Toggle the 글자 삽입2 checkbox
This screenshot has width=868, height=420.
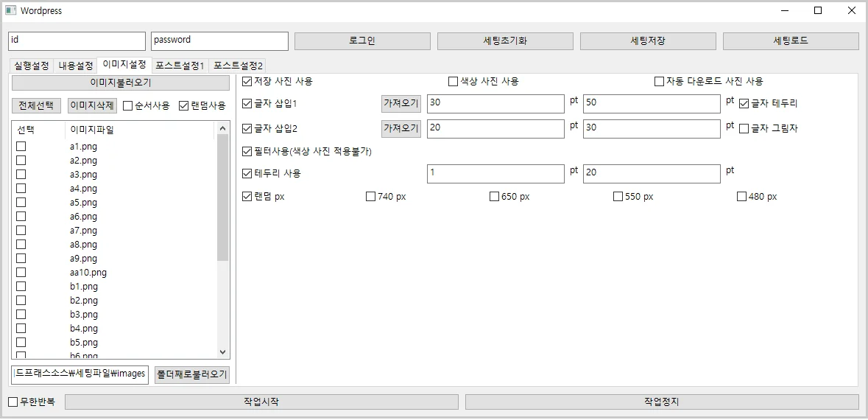point(247,128)
